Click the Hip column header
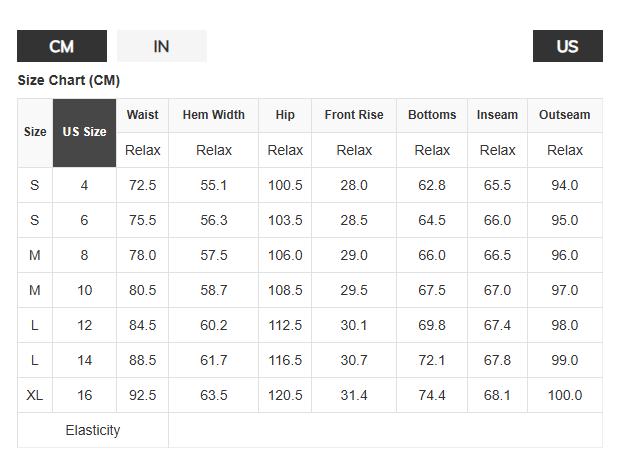 click(x=285, y=115)
